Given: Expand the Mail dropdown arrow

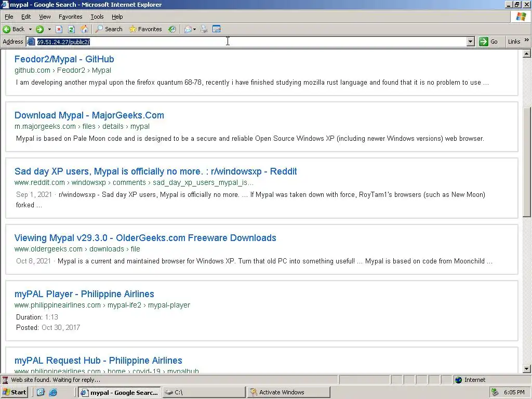Looking at the screenshot, I should 194,29.
